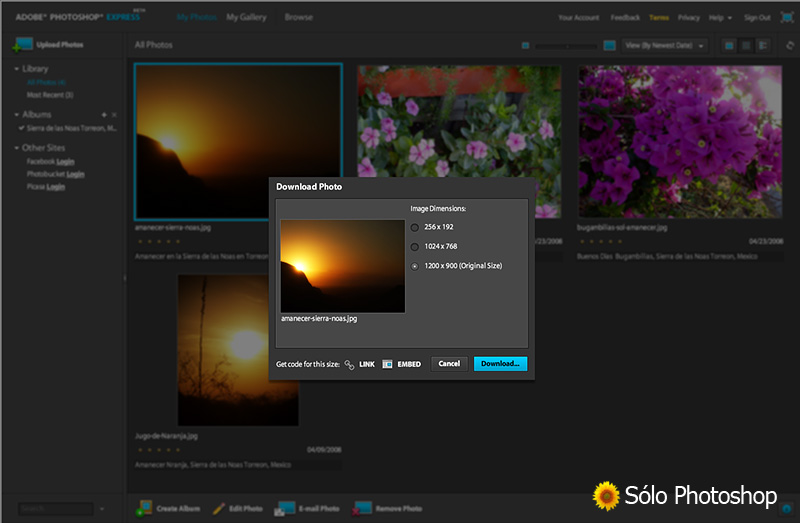Viewport: 800px width, 523px height.
Task: Click the Remove Photo label
Action: click(398, 509)
